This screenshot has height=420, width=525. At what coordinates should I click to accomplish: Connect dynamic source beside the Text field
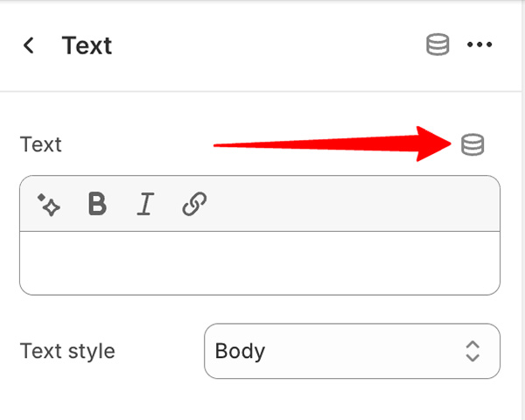click(472, 144)
